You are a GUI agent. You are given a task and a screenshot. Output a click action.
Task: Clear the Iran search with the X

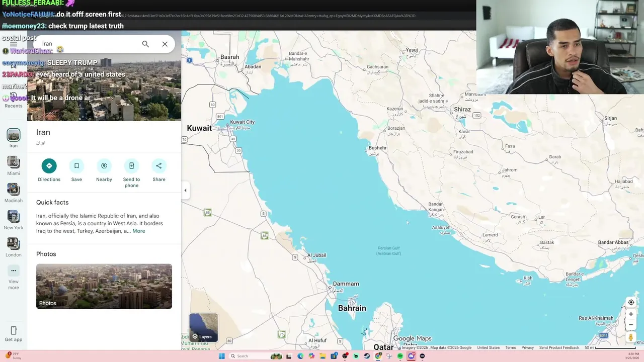click(x=165, y=44)
